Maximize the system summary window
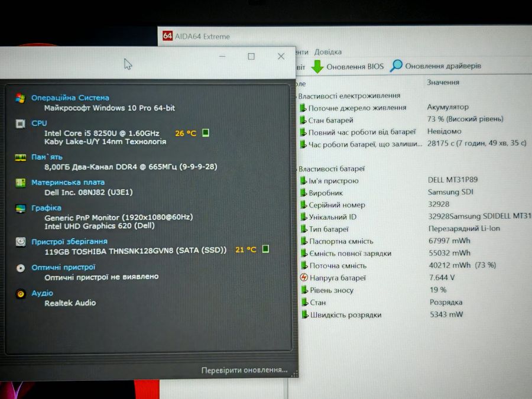The image size is (532, 399). [251, 56]
